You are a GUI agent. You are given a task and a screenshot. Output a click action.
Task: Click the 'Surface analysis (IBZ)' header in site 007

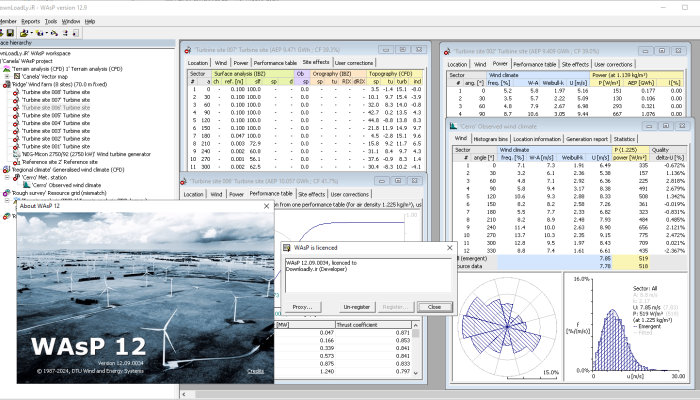(x=253, y=74)
